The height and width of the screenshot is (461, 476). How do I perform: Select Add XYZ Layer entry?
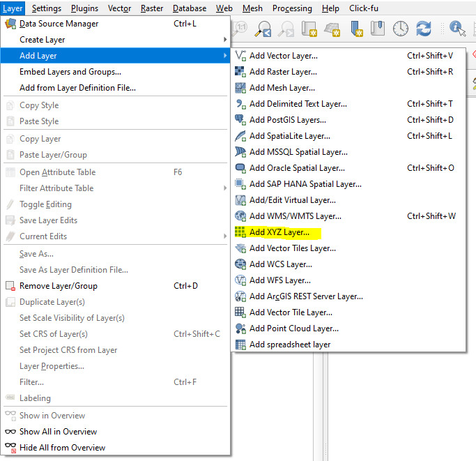348,232
